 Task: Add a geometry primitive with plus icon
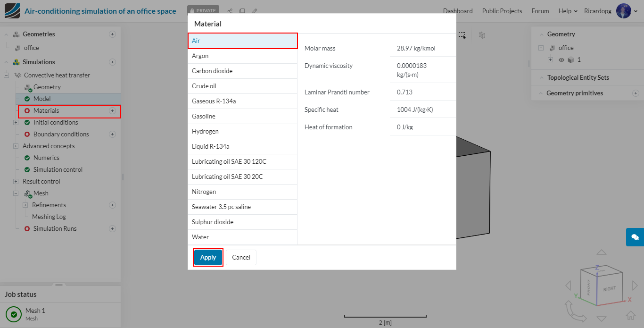pyautogui.click(x=636, y=93)
